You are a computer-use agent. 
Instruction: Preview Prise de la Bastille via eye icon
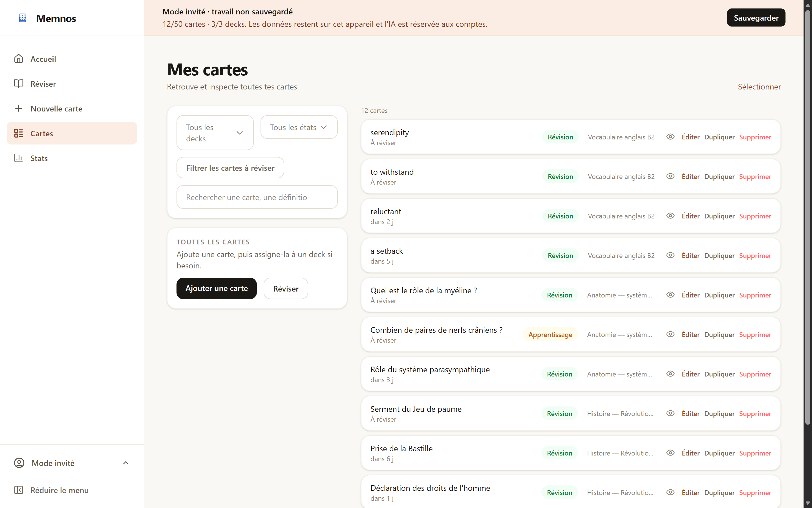coord(670,453)
